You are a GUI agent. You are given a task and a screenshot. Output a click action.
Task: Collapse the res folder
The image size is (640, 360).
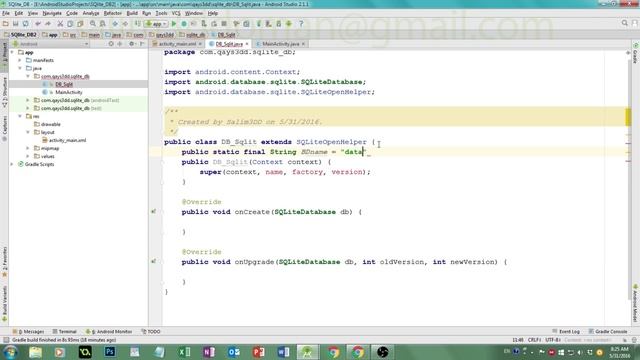20,116
